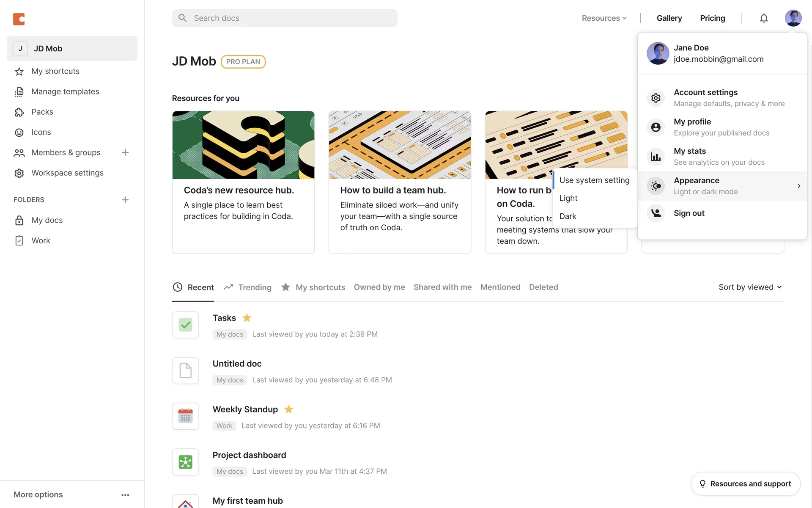Unstar the Weekly Standup doc

289,409
